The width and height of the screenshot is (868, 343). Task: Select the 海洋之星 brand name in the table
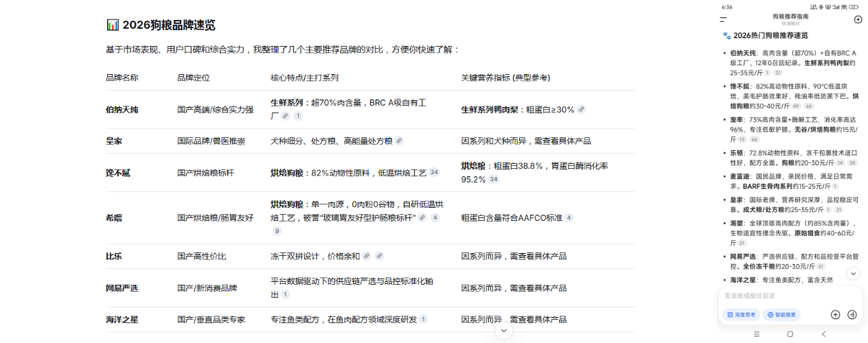122,319
